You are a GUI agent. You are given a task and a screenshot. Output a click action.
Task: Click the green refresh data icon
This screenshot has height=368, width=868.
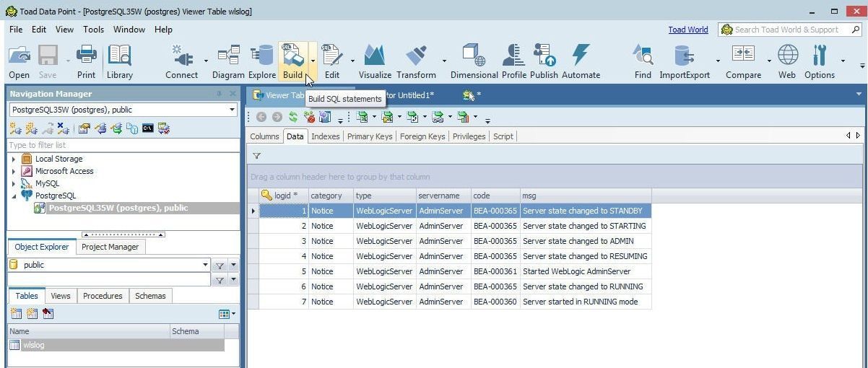(293, 117)
